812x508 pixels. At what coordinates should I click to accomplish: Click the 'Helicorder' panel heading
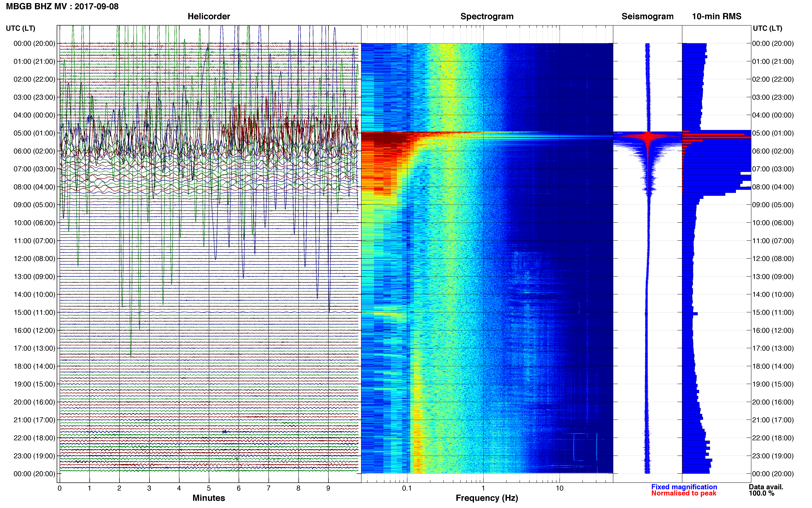click(x=209, y=16)
